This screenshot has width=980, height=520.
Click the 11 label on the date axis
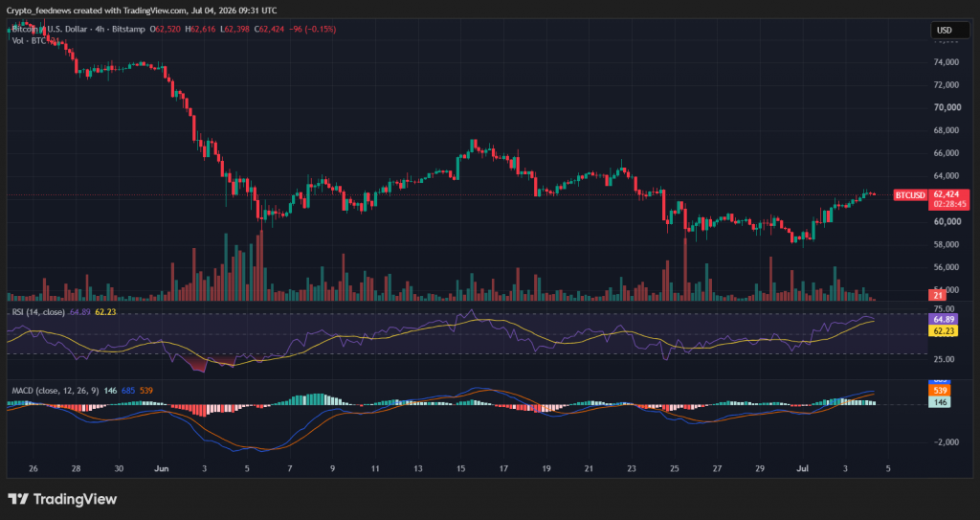[x=375, y=468]
